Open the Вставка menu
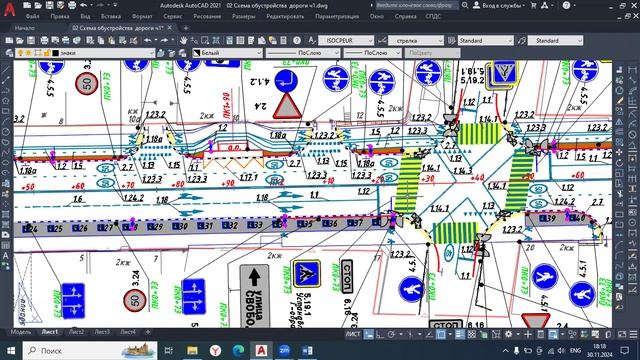The width and height of the screenshot is (640, 360). point(111,16)
